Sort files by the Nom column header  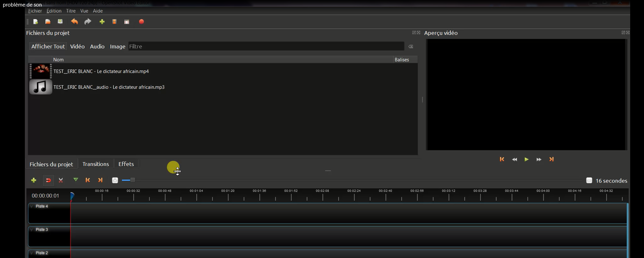pyautogui.click(x=223, y=60)
